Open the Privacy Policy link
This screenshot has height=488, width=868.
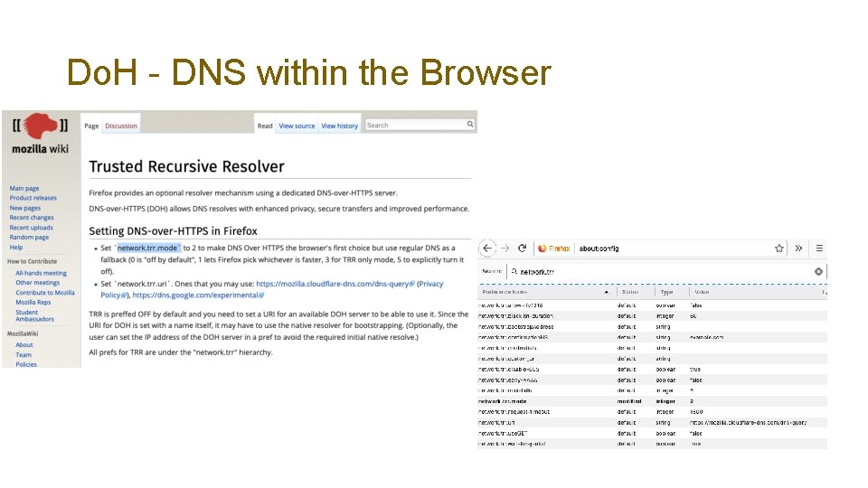(430, 284)
